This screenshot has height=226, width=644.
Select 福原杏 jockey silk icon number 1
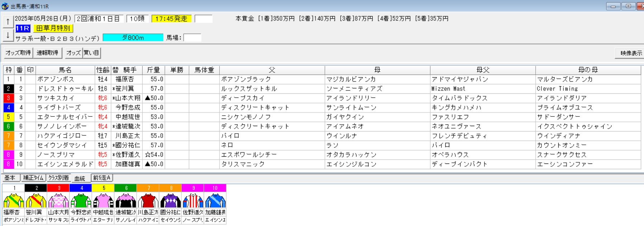tap(14, 200)
